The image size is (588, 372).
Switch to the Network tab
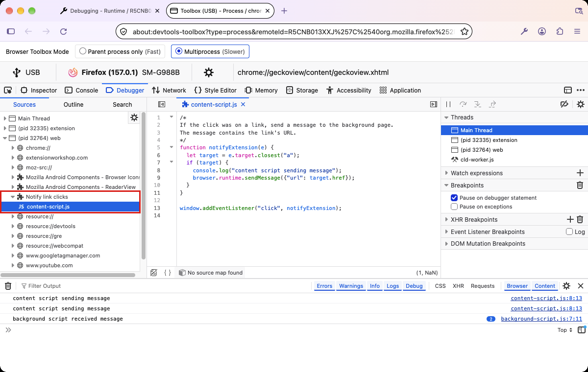tap(169, 90)
